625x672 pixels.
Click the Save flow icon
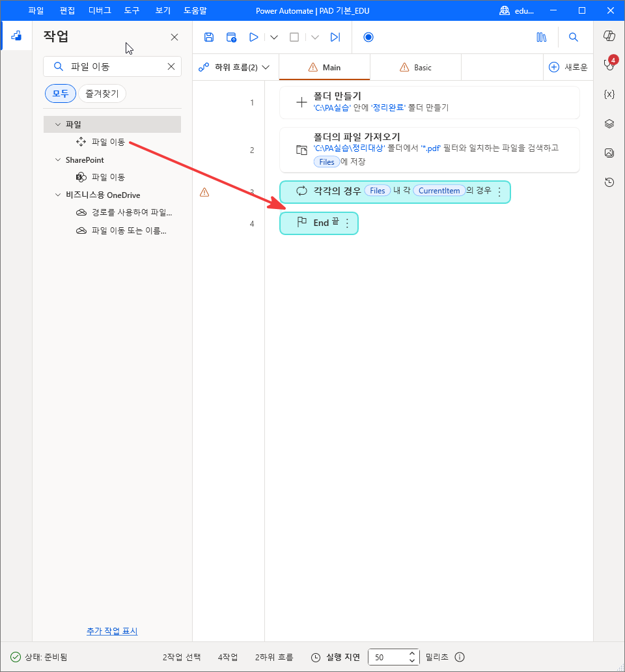click(x=208, y=37)
